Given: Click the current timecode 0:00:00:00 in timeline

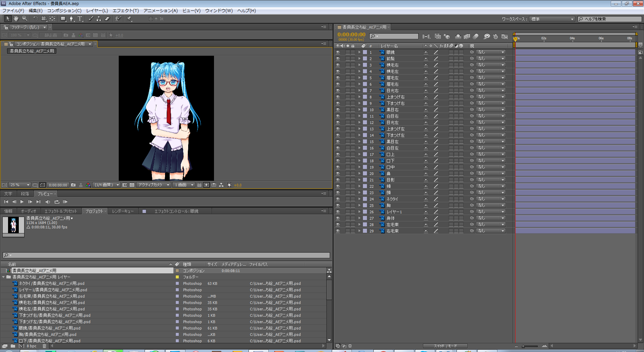Looking at the screenshot, I should pyautogui.click(x=351, y=34).
